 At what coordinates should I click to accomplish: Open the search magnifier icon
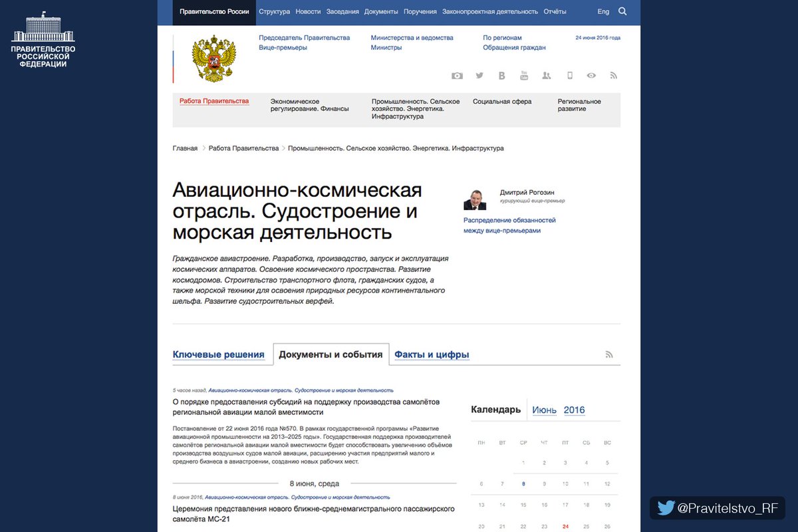pyautogui.click(x=622, y=11)
